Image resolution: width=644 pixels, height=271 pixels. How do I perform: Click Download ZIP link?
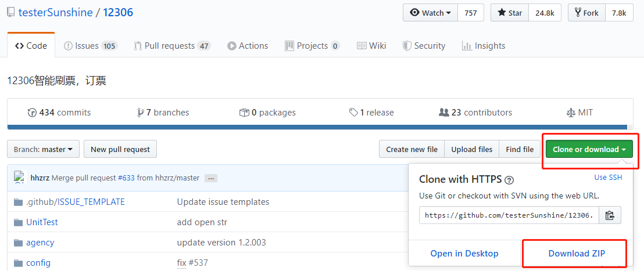577,254
